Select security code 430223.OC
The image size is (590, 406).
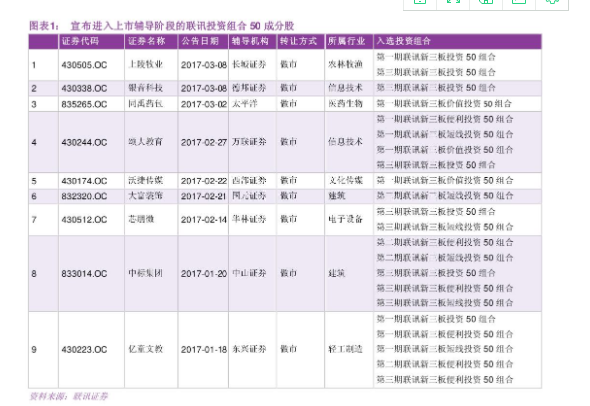click(x=84, y=350)
